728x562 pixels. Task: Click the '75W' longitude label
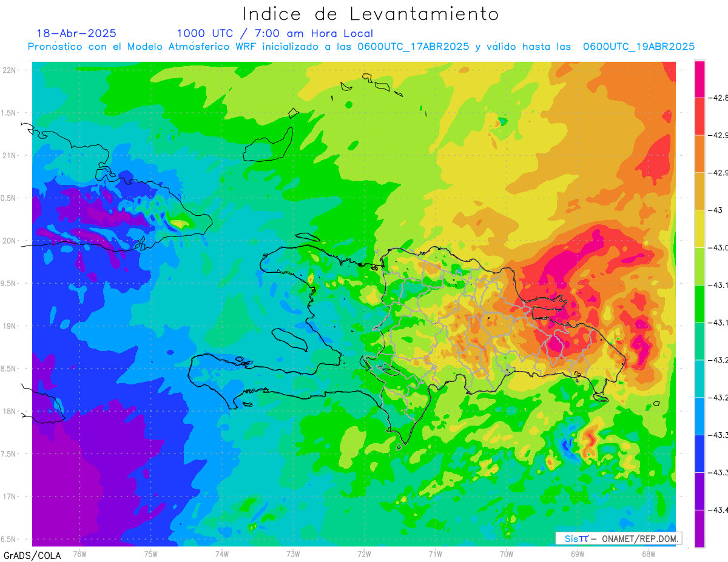tap(151, 554)
